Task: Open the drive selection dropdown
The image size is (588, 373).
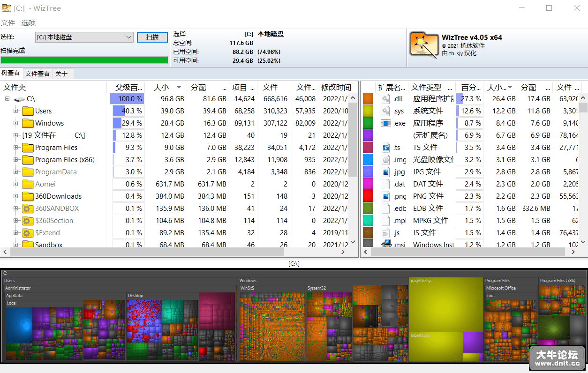Action: [84, 37]
